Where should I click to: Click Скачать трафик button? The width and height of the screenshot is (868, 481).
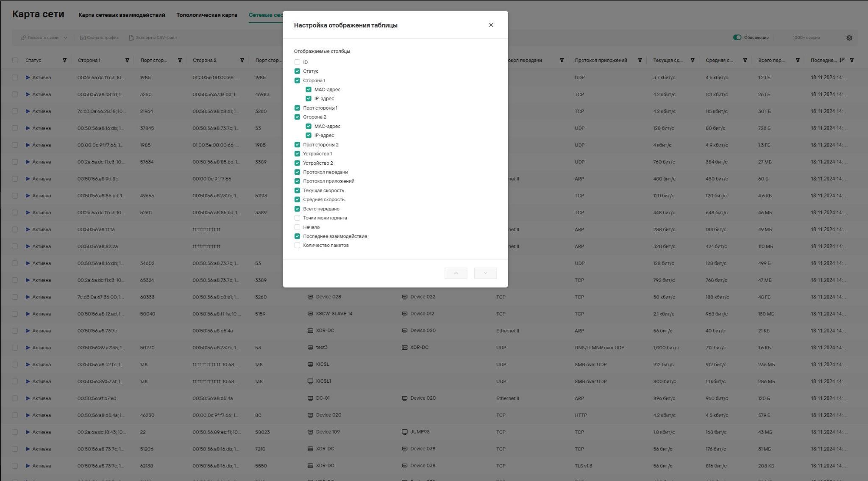coord(99,38)
